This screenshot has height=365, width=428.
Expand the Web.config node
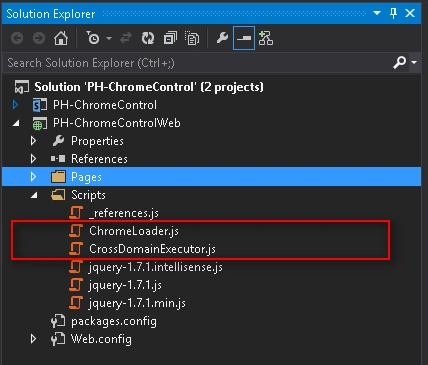point(33,339)
